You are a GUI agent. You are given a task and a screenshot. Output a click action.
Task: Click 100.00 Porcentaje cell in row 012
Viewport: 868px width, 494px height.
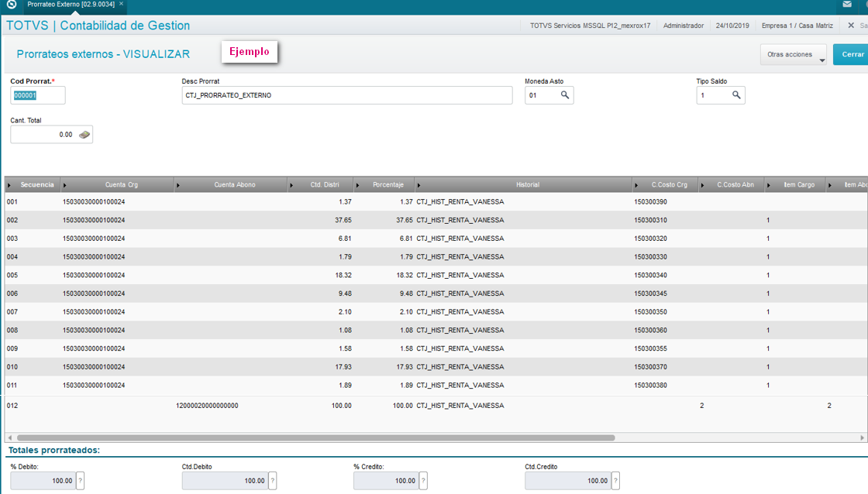(x=402, y=406)
